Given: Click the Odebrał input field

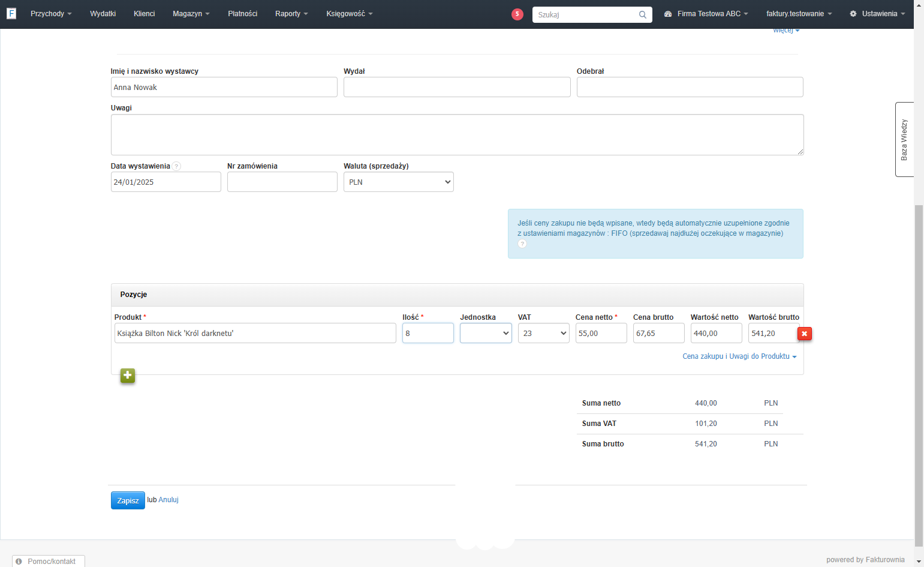Looking at the screenshot, I should (x=690, y=87).
